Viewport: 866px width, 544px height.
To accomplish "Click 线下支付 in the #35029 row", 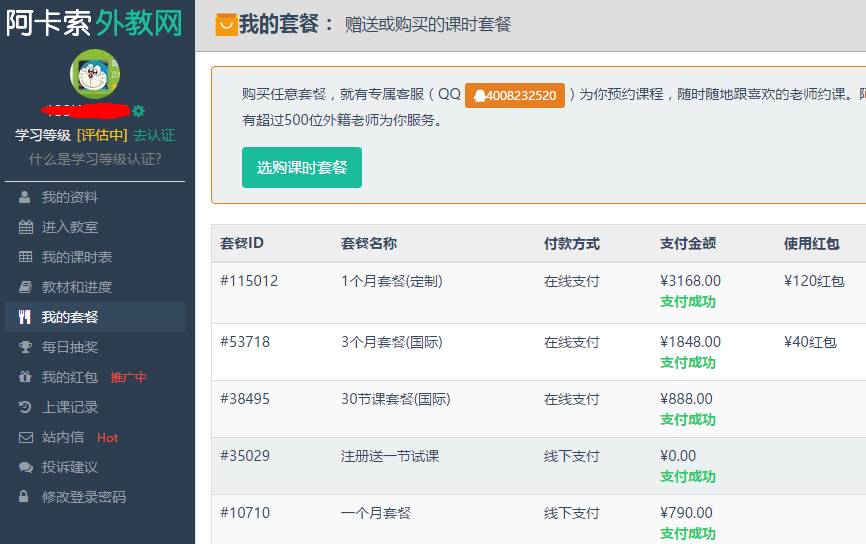I will point(572,456).
